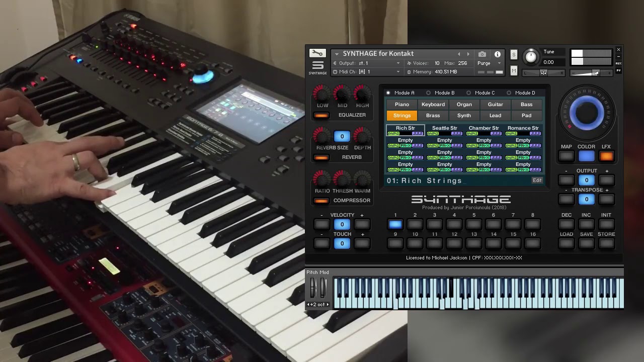644x362 pixels.
Task: Increase VELOCITY with plus button
Action: click(362, 224)
